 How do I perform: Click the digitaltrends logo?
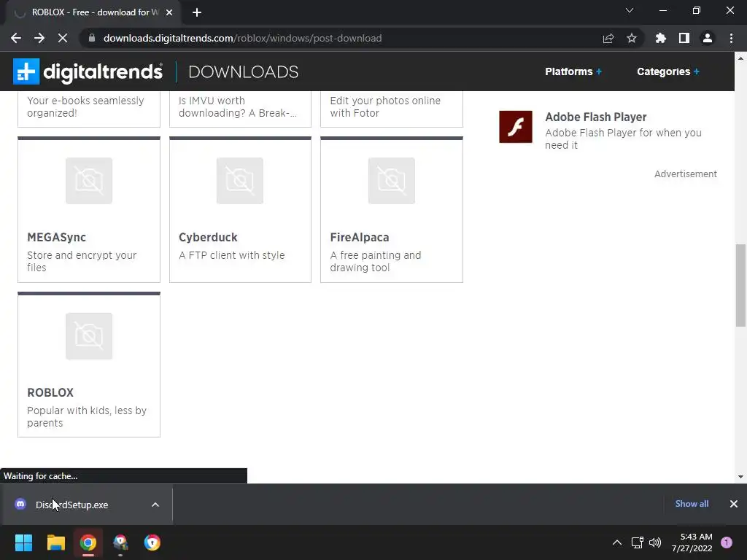(88, 71)
